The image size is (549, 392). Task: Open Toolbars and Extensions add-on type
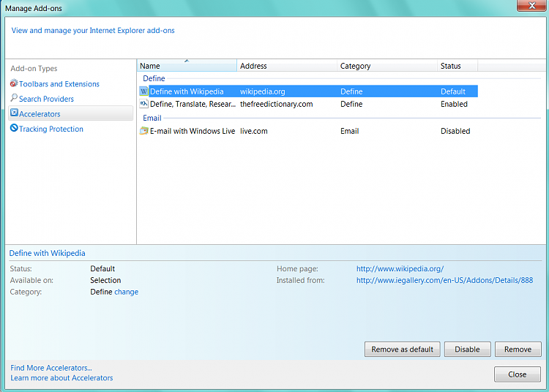click(x=59, y=84)
